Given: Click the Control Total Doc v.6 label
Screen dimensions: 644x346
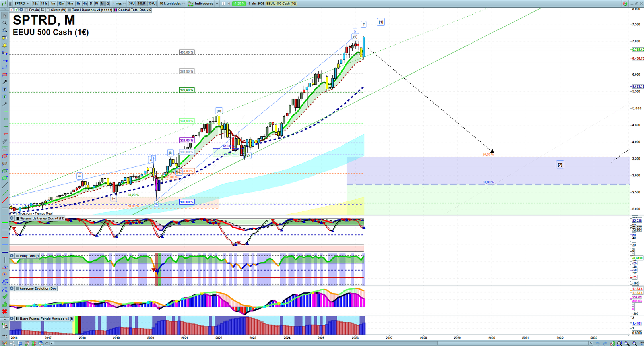Looking at the screenshot, I should [134, 10].
